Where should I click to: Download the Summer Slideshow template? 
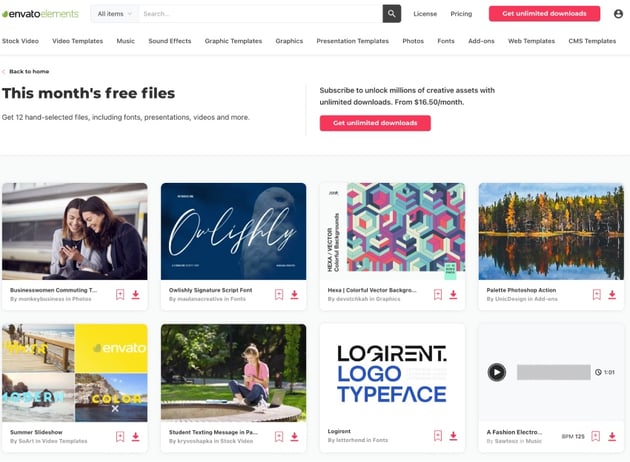click(136, 437)
